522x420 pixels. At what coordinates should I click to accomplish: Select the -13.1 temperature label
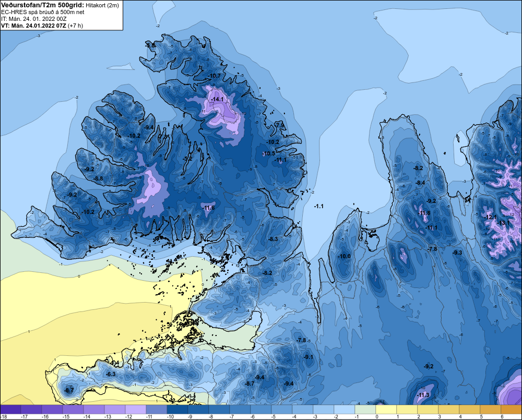[x=504, y=223]
